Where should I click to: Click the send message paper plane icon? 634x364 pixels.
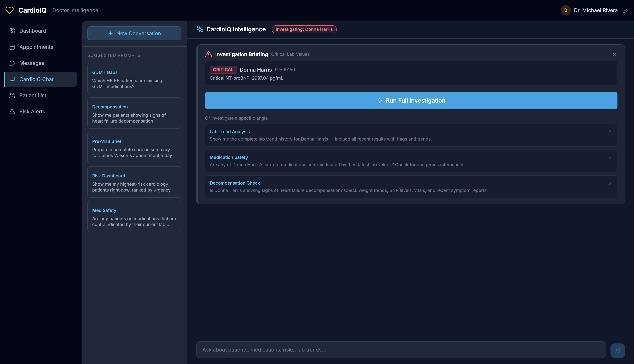click(617, 350)
